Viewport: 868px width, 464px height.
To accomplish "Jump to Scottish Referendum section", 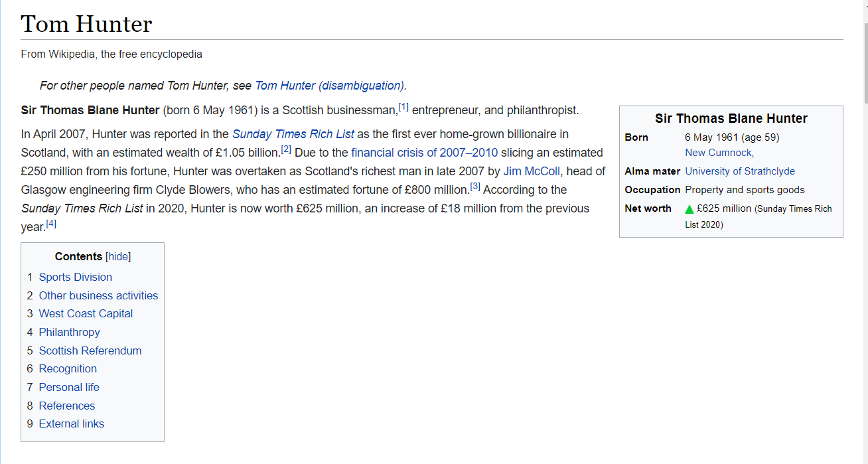I will pos(90,350).
